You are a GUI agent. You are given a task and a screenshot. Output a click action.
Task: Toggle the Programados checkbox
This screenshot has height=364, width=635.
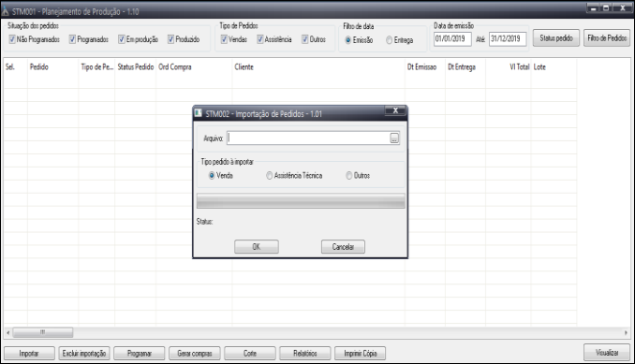point(72,39)
